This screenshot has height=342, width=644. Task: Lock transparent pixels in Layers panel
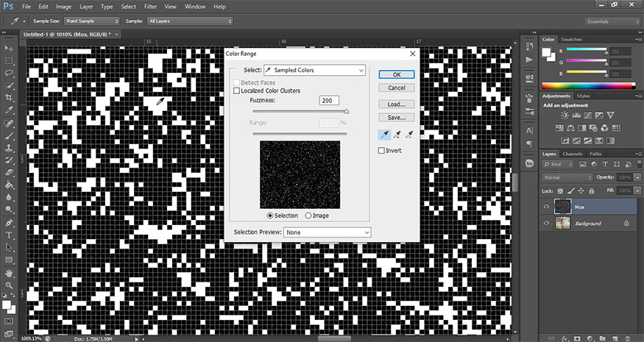tap(560, 191)
